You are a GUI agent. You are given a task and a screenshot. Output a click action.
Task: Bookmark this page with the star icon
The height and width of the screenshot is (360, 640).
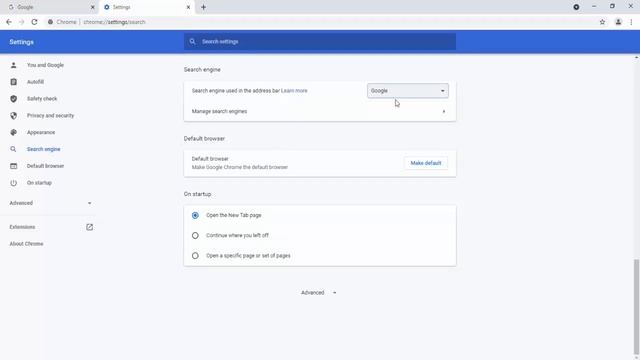click(x=602, y=22)
